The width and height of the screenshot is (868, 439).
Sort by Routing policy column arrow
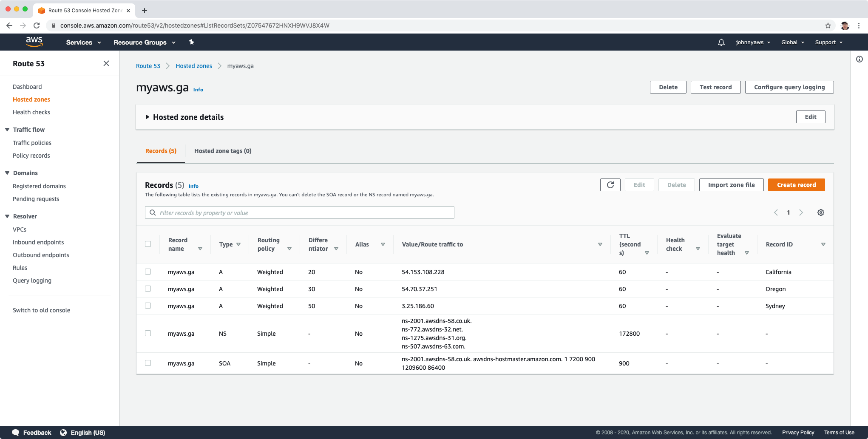pos(289,249)
